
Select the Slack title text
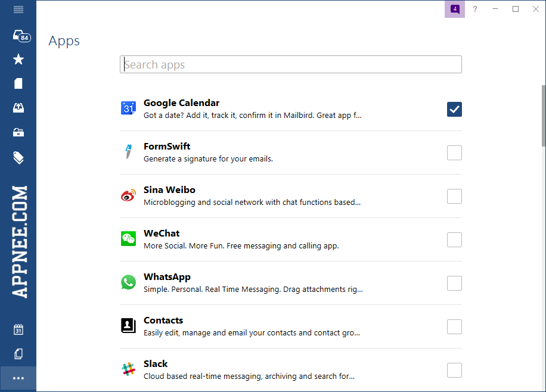tap(156, 364)
